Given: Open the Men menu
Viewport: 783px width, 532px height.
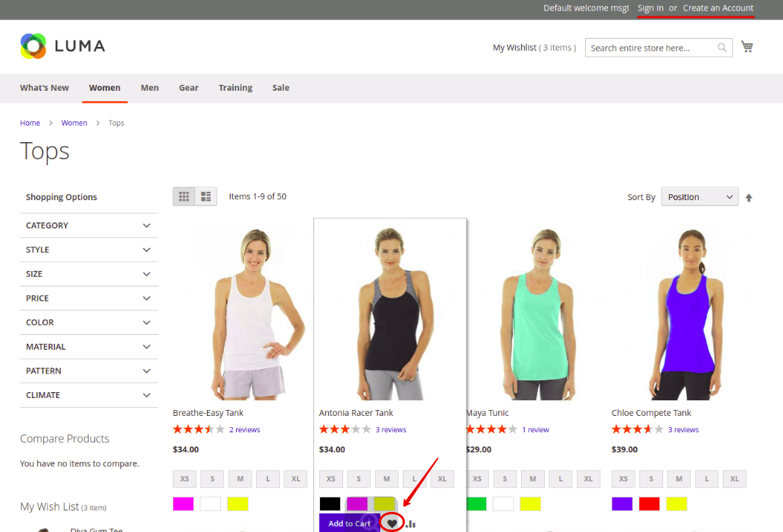Looking at the screenshot, I should (x=150, y=88).
